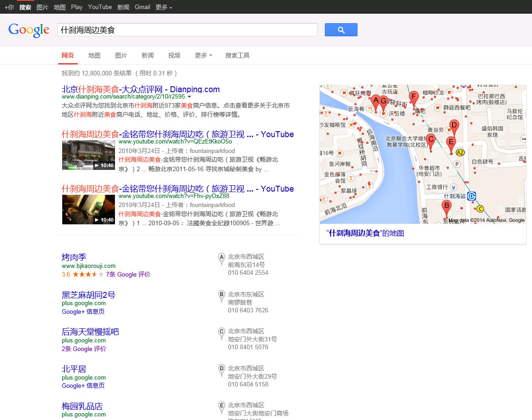Screen dimensions: 532x420
Task: Expand 更多 menu in search tabs
Action: [x=203, y=55]
